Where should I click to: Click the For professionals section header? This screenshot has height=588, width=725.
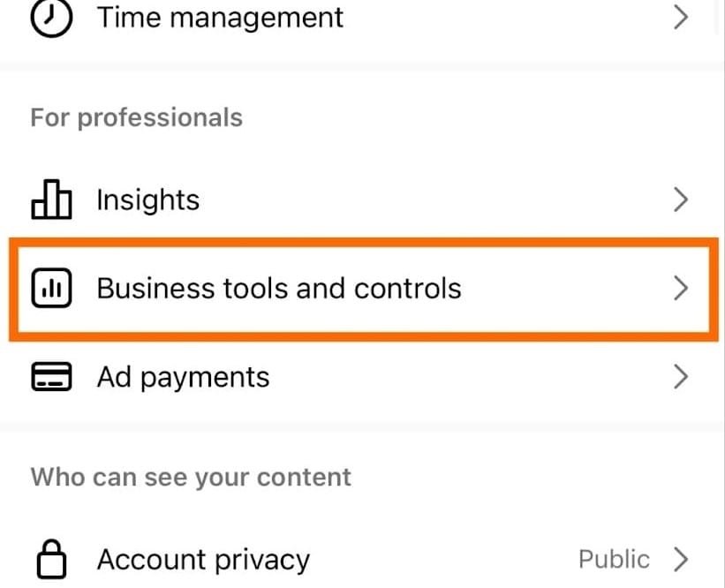[136, 117]
